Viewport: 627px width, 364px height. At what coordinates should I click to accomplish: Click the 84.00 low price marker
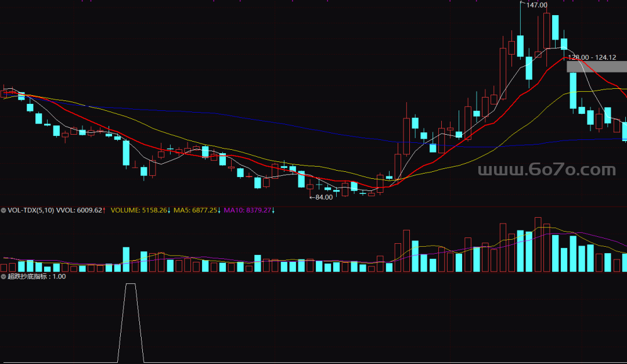324,197
